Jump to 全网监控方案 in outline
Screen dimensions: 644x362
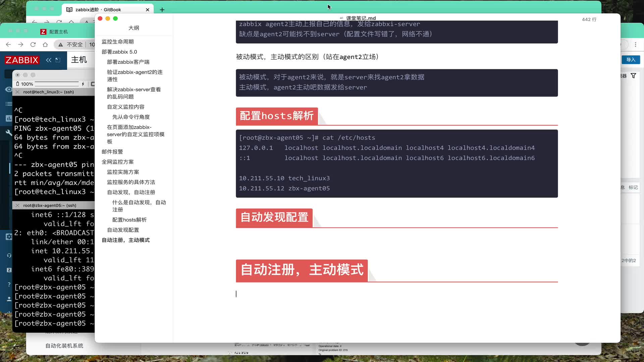tap(118, 162)
